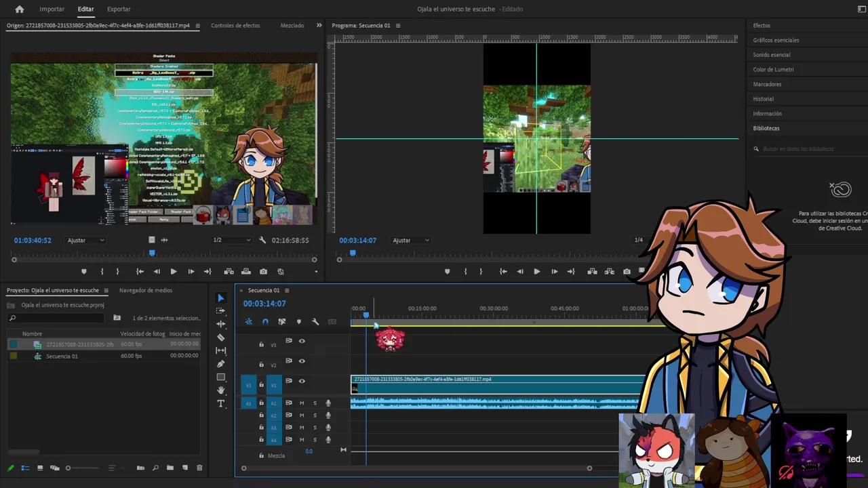Open the Mezclado tab
This screenshot has width=868, height=488.
click(292, 26)
